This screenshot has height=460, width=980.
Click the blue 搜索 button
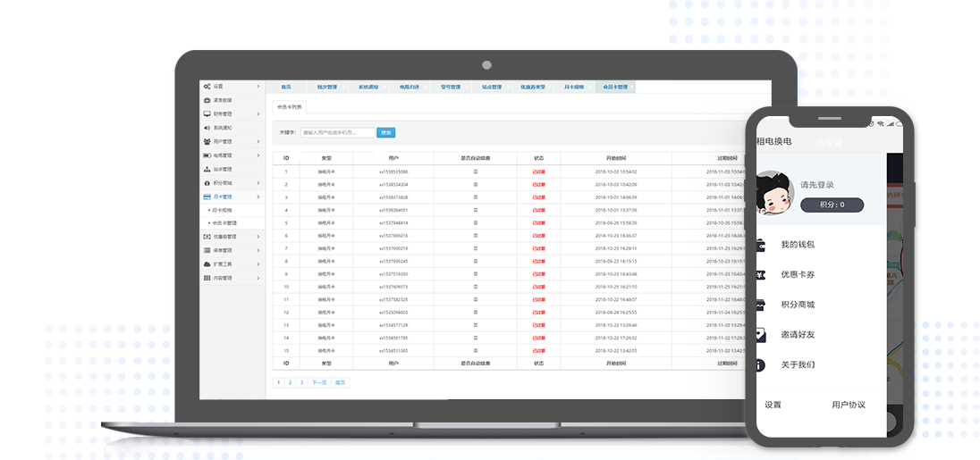(385, 132)
